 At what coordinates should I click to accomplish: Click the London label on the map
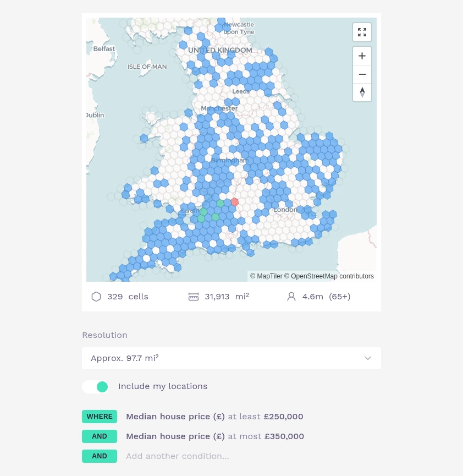pyautogui.click(x=285, y=210)
